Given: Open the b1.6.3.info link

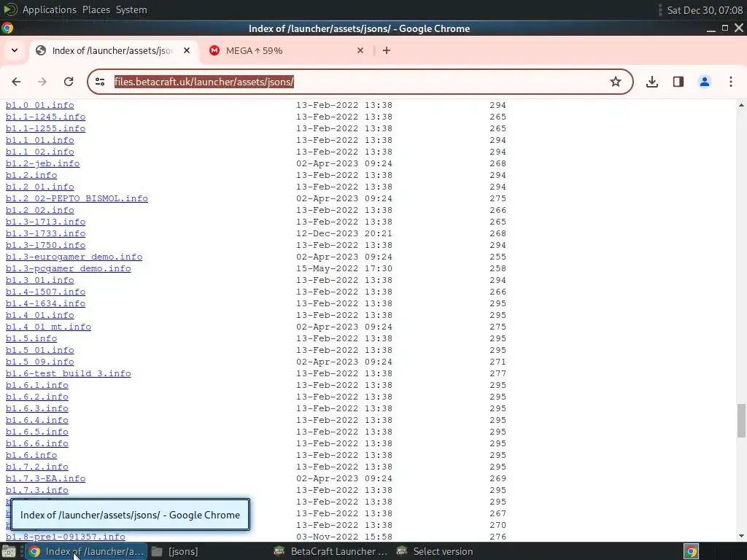Looking at the screenshot, I should 37,408.
